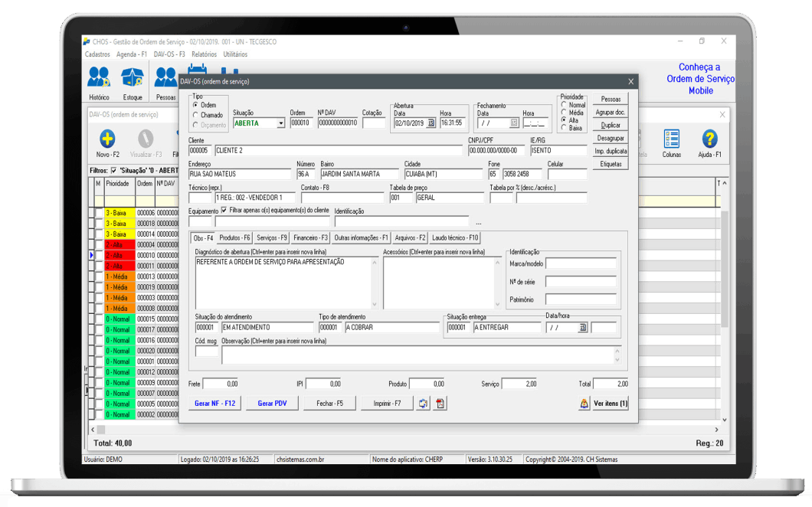Expand the Situação ABERTA dropdown
Viewport: 812px width, 507px height.
[280, 123]
